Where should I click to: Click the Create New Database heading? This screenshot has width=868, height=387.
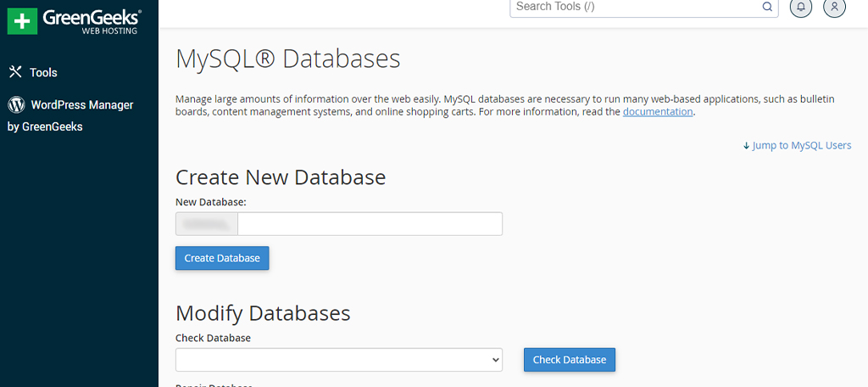[x=281, y=177]
